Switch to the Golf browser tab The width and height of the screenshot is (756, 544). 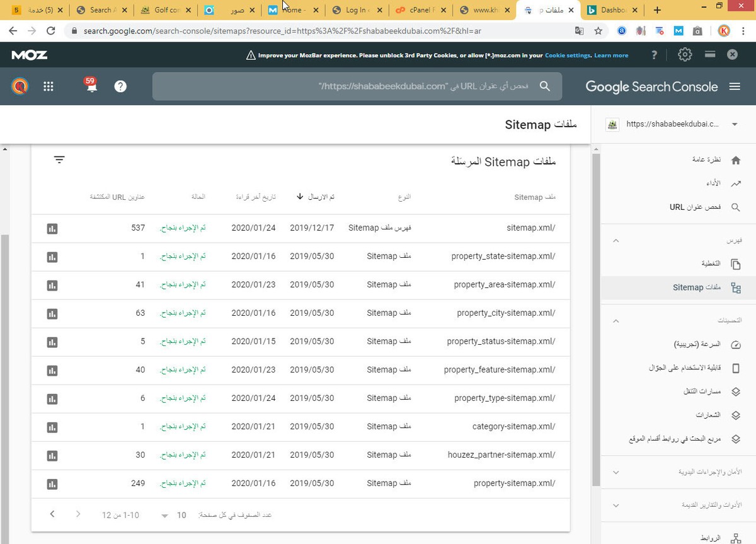coord(166,10)
